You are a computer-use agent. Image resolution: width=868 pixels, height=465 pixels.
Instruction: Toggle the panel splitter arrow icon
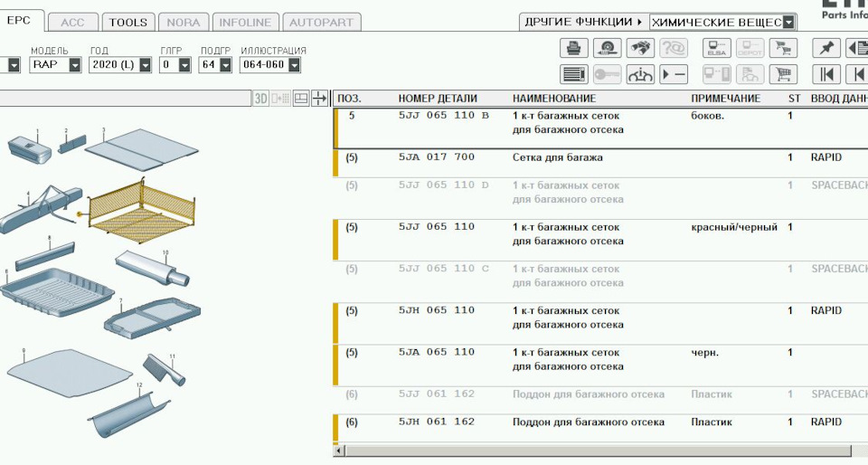[x=319, y=99]
